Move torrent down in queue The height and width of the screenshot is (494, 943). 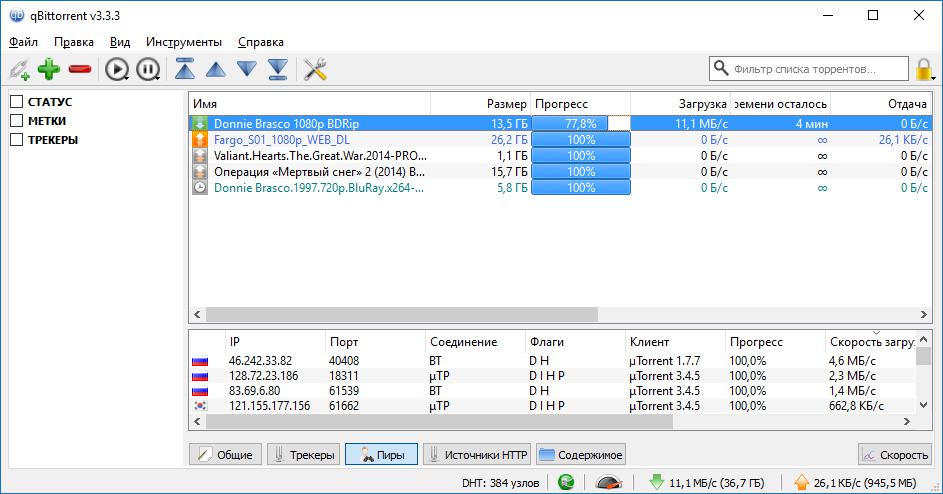(x=247, y=69)
